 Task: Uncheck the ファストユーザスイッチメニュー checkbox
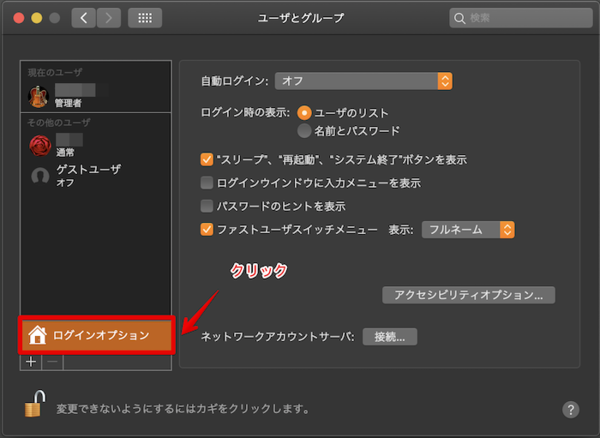[207, 229]
